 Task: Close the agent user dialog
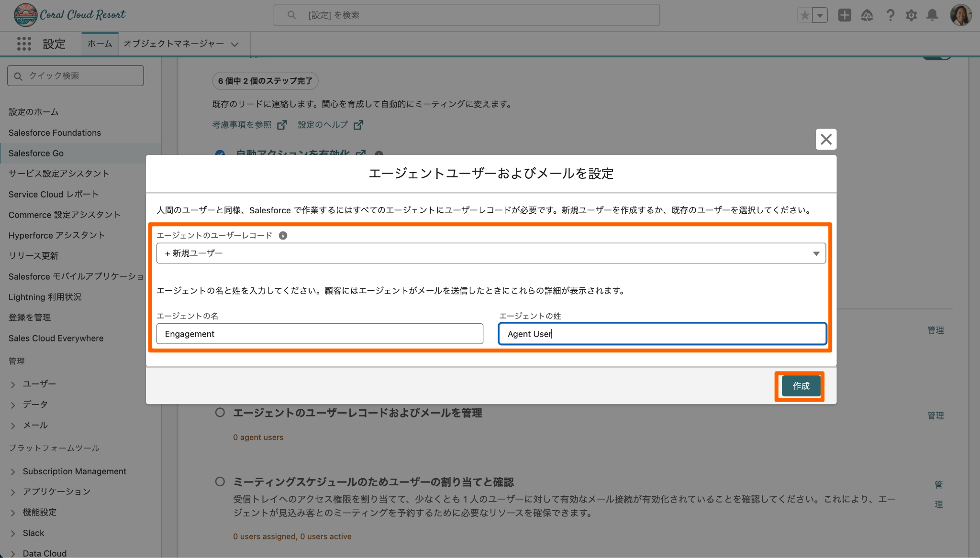coord(826,139)
